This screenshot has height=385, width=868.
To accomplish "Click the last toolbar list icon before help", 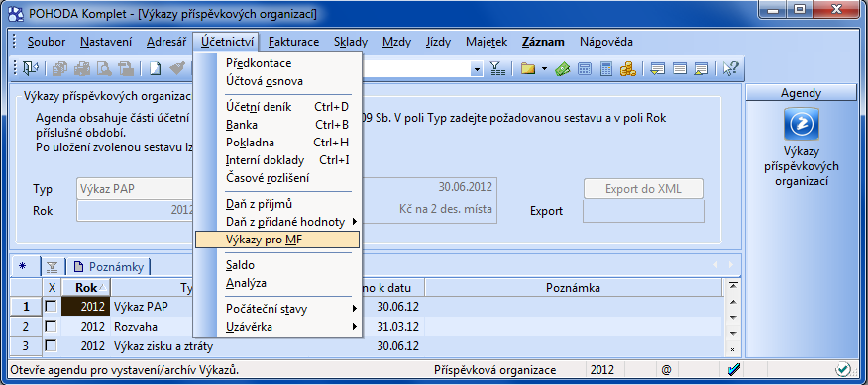I will 702,68.
